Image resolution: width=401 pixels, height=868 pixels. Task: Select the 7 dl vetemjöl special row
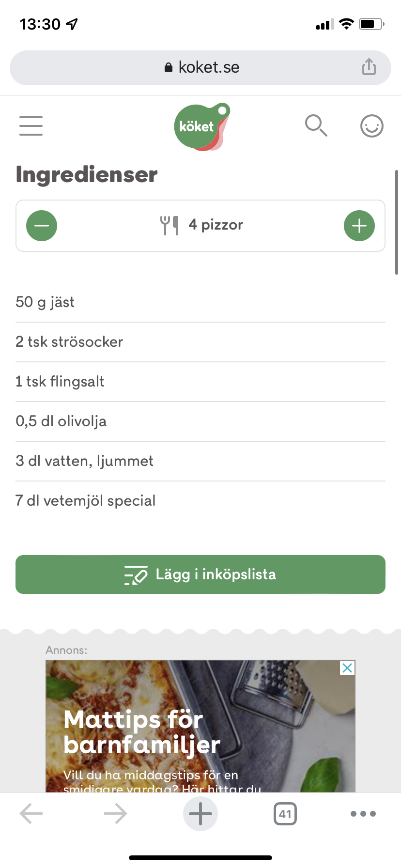[86, 501]
